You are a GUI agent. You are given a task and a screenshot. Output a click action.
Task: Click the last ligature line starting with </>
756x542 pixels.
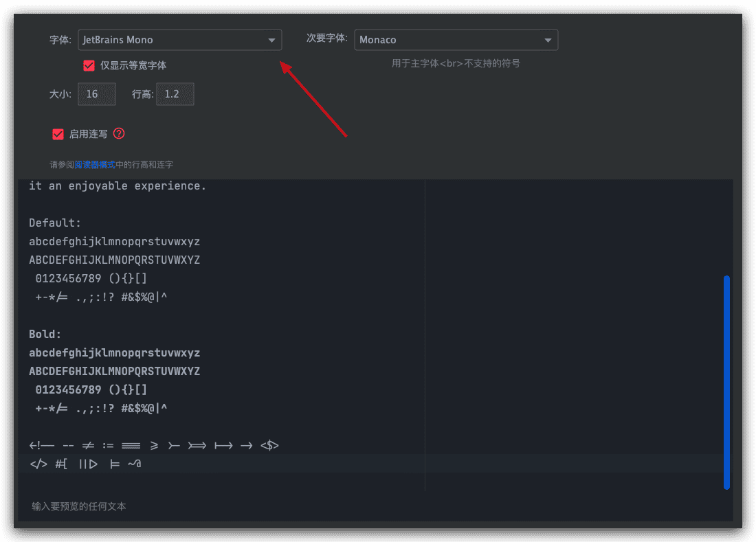pyautogui.click(x=85, y=464)
